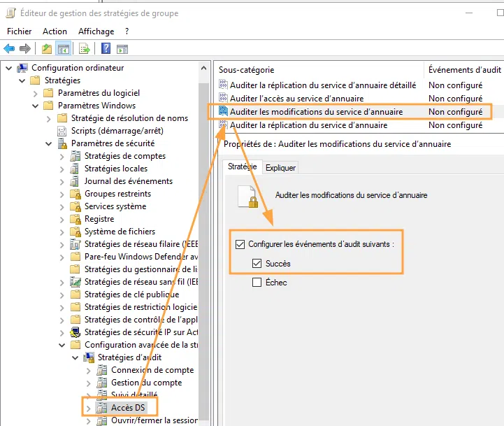Click the Scripts (démarrage/arrêt) icon
Image resolution: width=504 pixels, height=426 pixels.
tap(62, 131)
